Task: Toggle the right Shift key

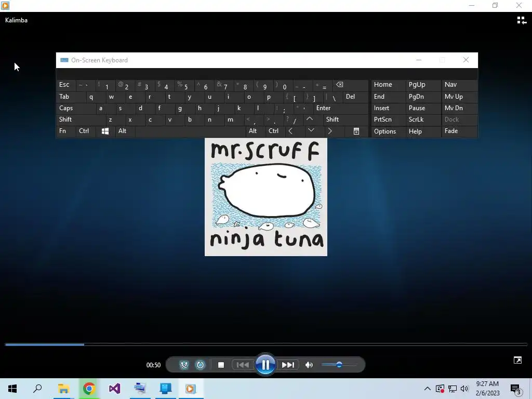Action: pos(345,119)
